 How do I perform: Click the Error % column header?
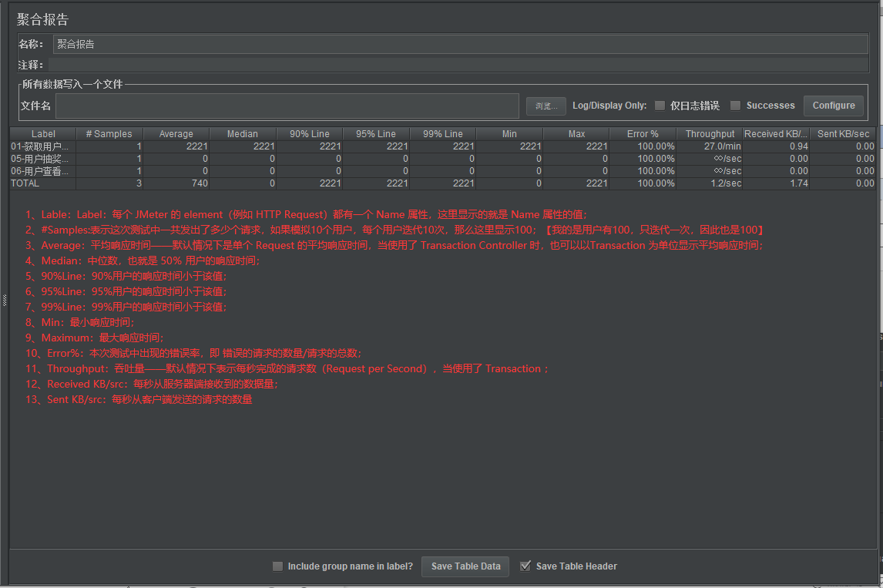(643, 134)
